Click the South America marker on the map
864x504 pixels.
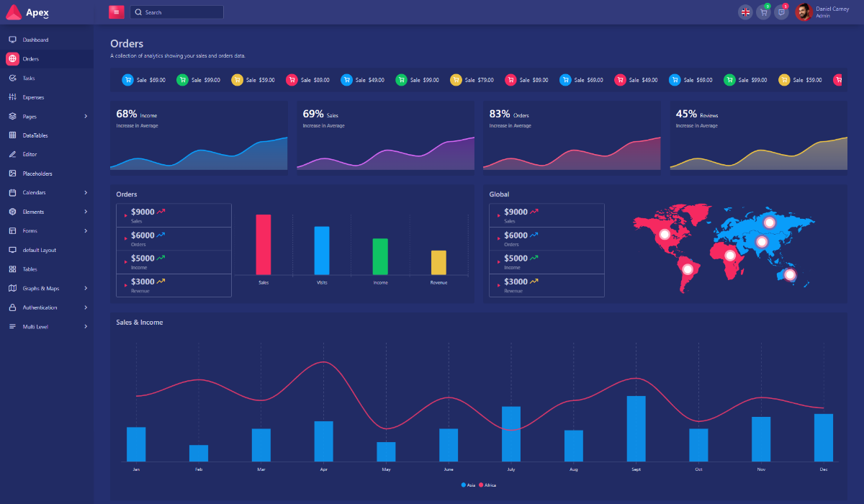point(688,269)
